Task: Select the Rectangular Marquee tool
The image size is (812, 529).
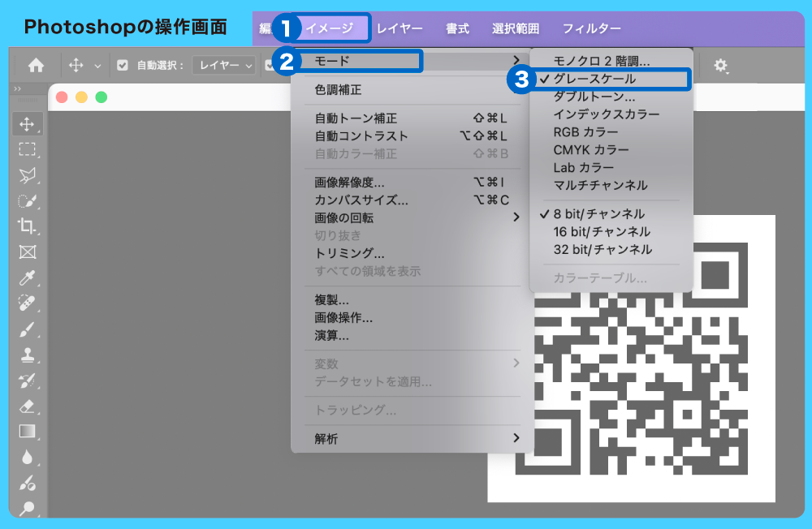Action: coord(27,149)
